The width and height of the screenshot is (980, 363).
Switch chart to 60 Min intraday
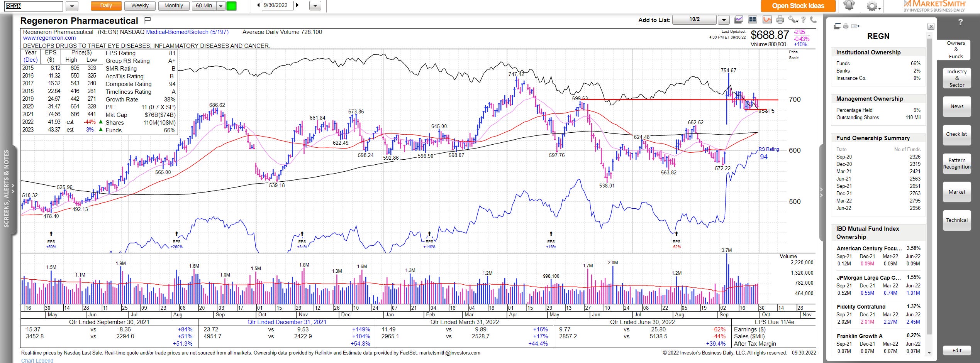pyautogui.click(x=204, y=6)
